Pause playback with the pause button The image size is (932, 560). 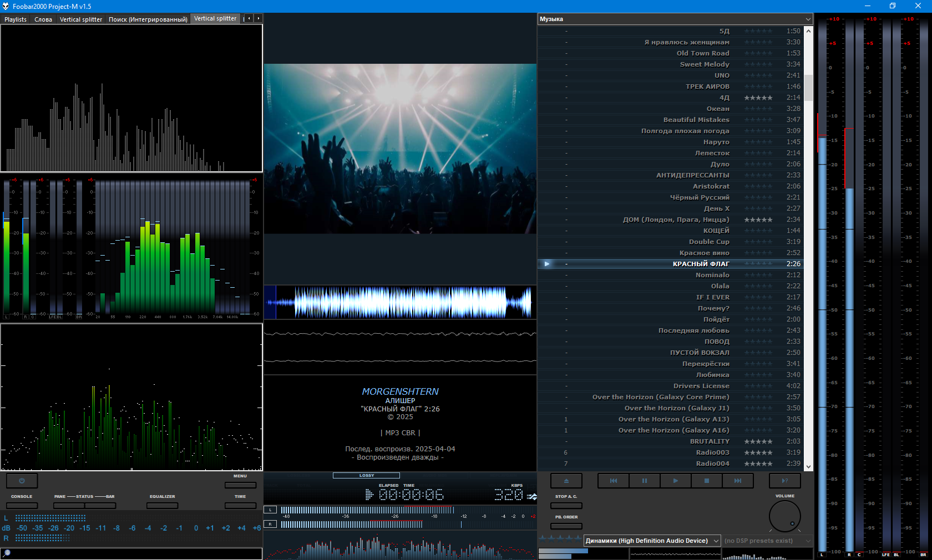pos(644,481)
